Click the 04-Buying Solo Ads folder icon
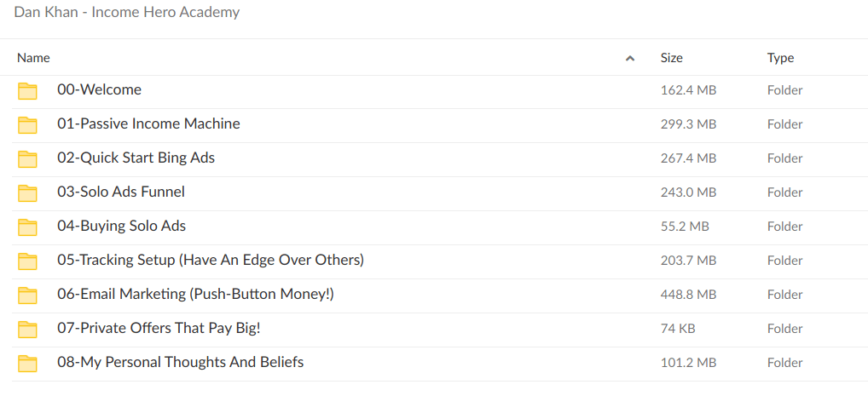Screen dimensions: 868x396 click(x=28, y=227)
